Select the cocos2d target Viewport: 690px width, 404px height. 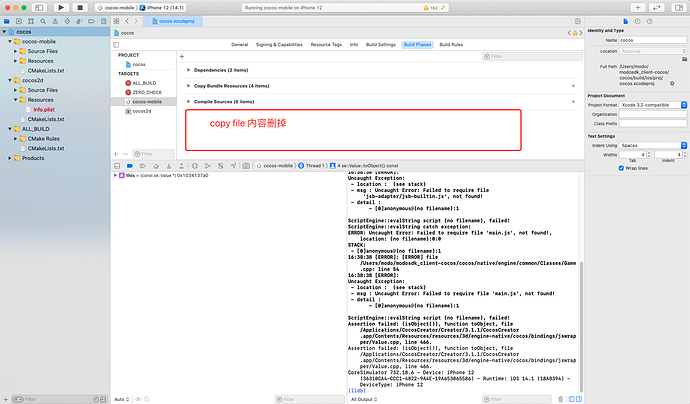point(143,111)
